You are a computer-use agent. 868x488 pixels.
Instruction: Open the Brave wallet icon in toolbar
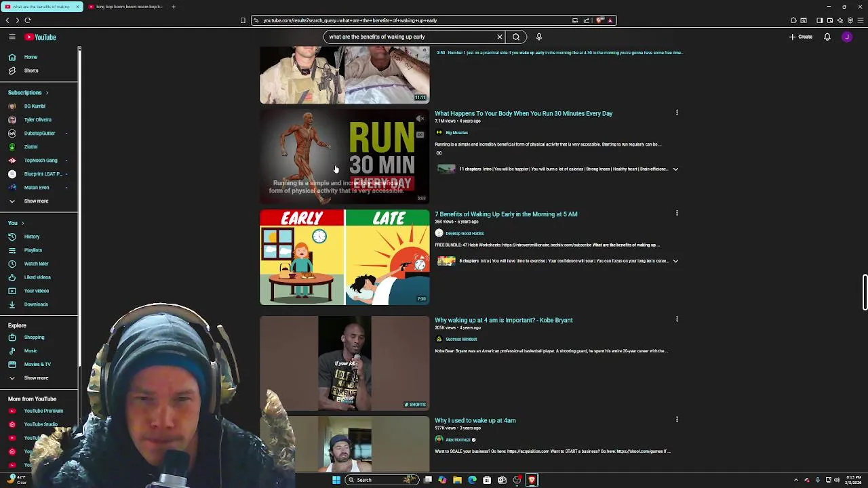point(829,20)
